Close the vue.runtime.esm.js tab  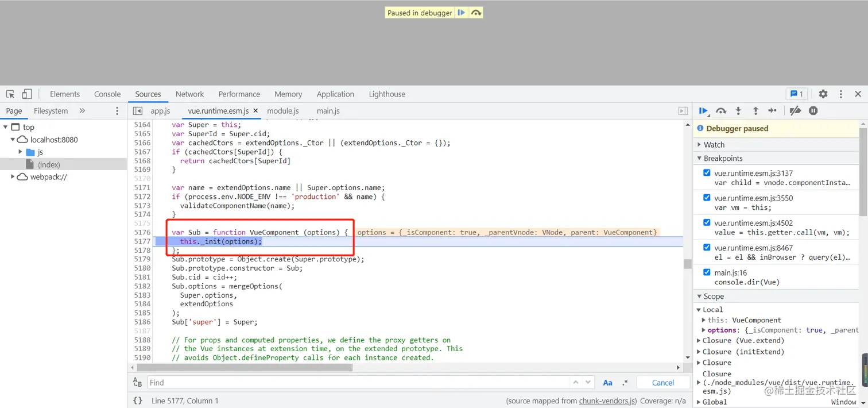(x=255, y=111)
